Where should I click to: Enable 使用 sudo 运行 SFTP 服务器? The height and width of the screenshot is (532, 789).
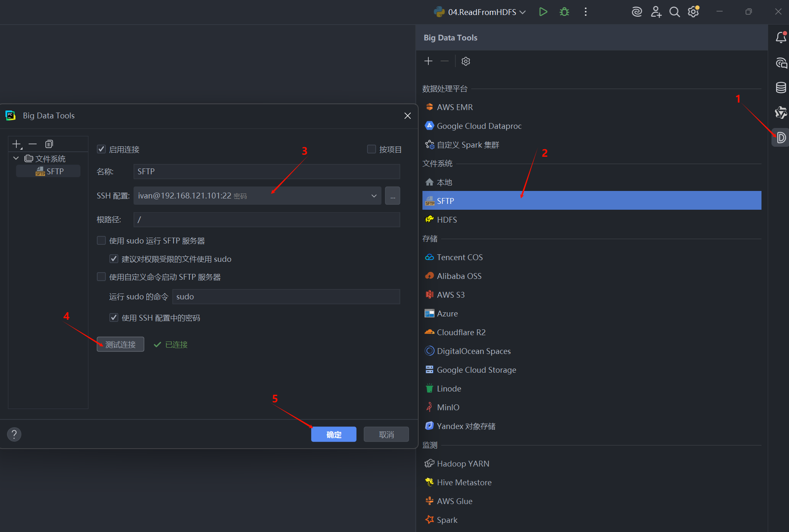point(101,241)
